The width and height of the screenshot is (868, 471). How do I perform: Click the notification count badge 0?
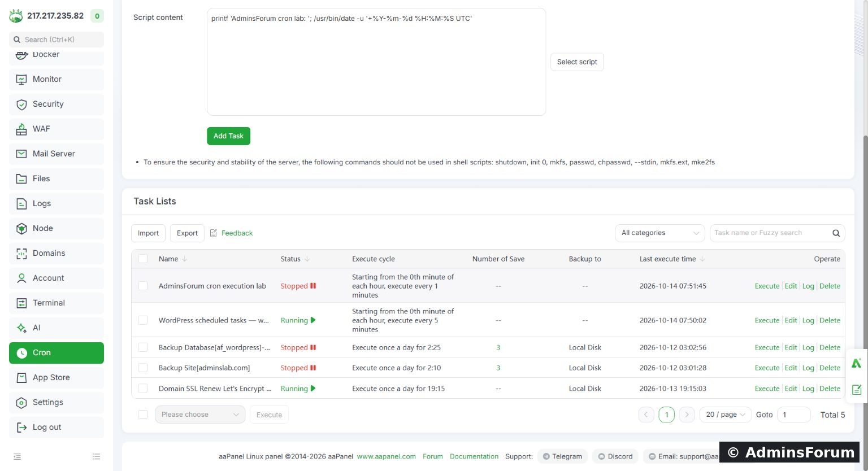point(97,16)
